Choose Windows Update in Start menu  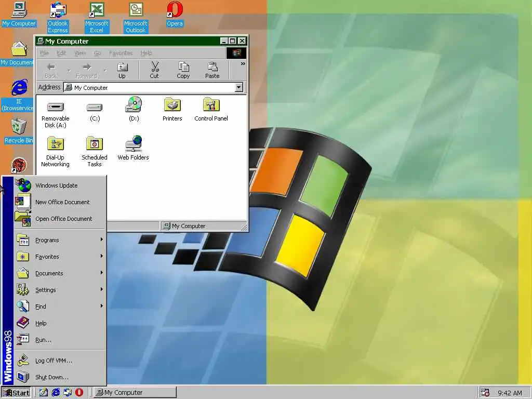point(60,185)
